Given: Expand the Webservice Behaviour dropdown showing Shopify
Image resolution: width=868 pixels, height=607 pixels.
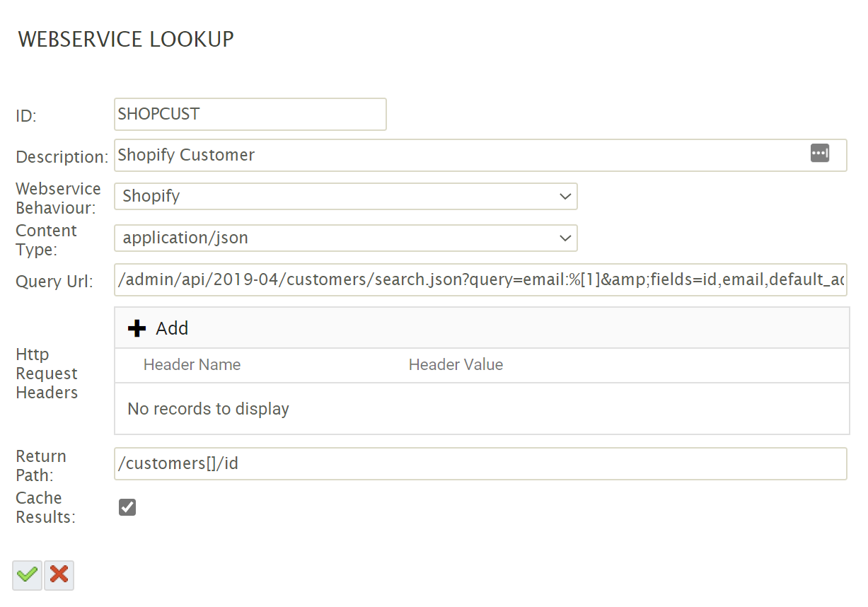Looking at the screenshot, I should coord(345,197).
